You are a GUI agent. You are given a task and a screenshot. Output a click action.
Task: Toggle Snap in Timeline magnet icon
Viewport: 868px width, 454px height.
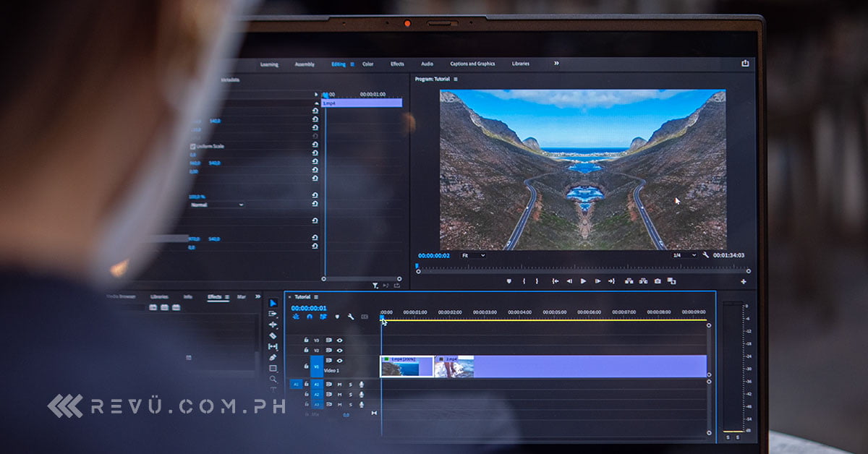pyautogui.click(x=310, y=317)
